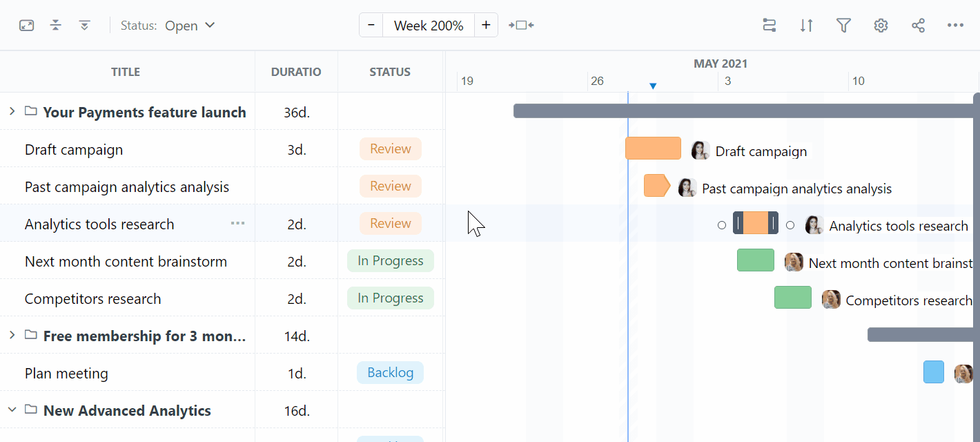
Task: Click the share icon
Action: [918, 26]
